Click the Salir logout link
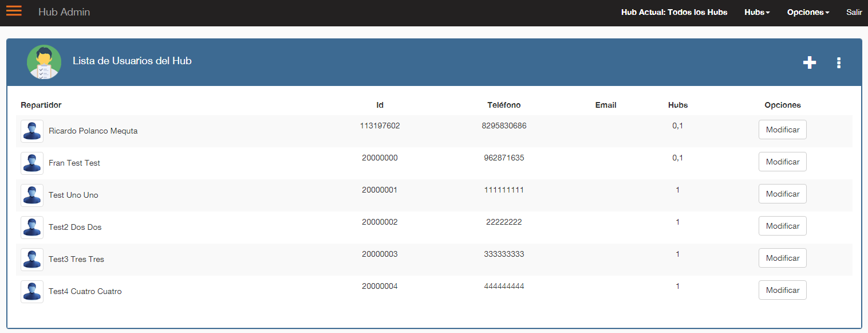Viewport: 868px width, 333px height. click(x=854, y=12)
